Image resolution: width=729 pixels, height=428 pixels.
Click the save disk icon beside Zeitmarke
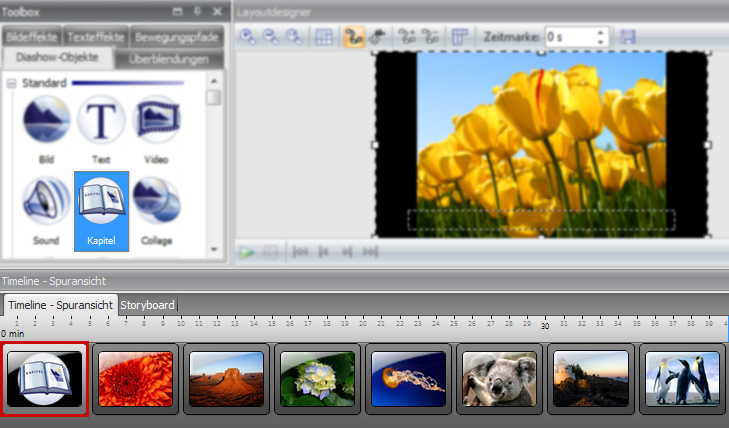(628, 36)
